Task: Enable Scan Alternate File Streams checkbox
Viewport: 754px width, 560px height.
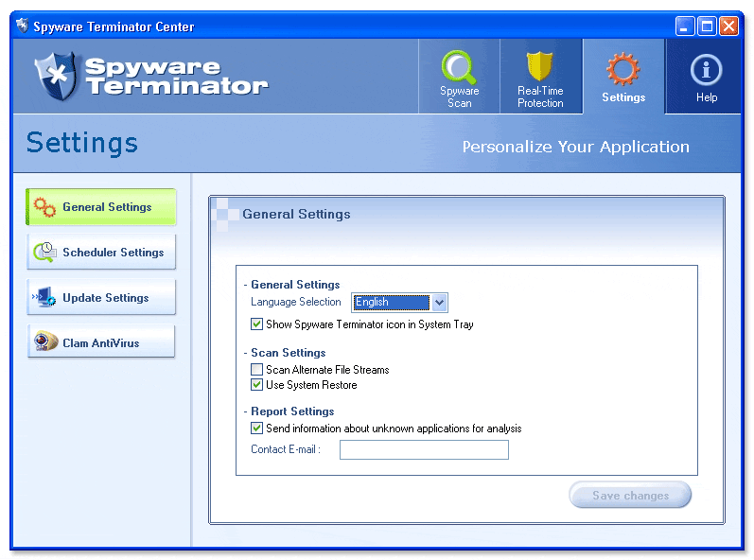Action: [x=256, y=370]
